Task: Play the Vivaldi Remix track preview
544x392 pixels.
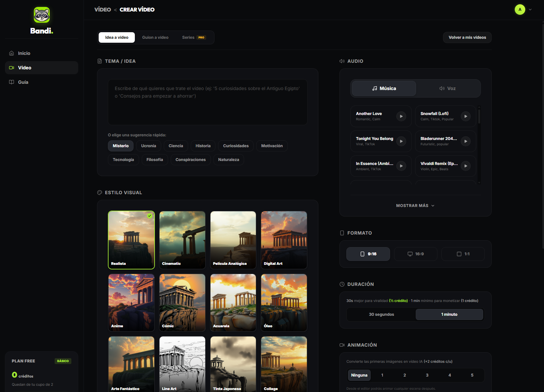Action: tap(466, 166)
